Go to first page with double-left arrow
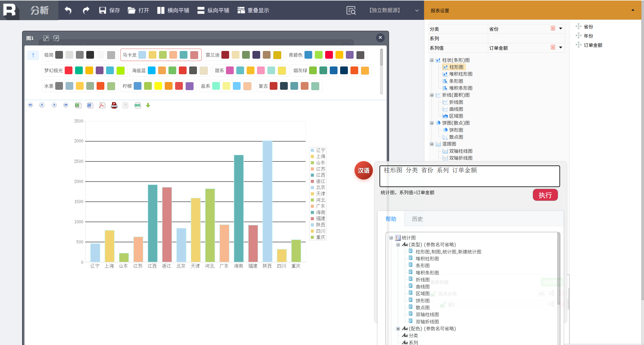 pos(30,105)
